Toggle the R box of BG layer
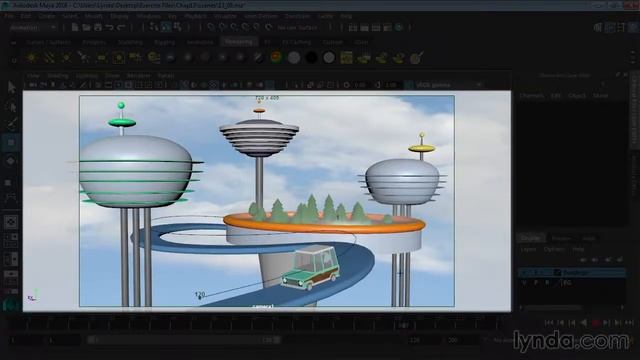This screenshot has width=640, height=360. [x=547, y=282]
